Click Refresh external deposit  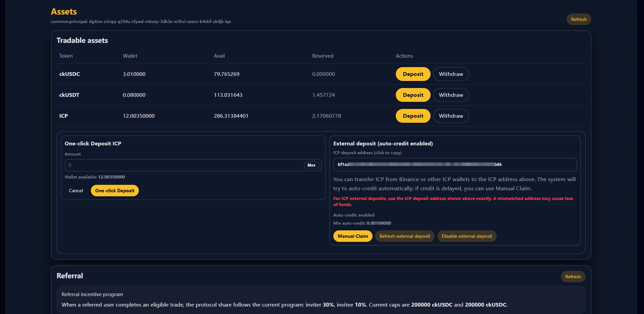click(405, 236)
